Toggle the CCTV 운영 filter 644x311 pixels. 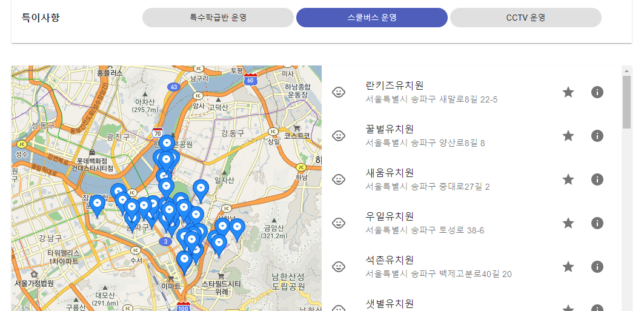(526, 18)
